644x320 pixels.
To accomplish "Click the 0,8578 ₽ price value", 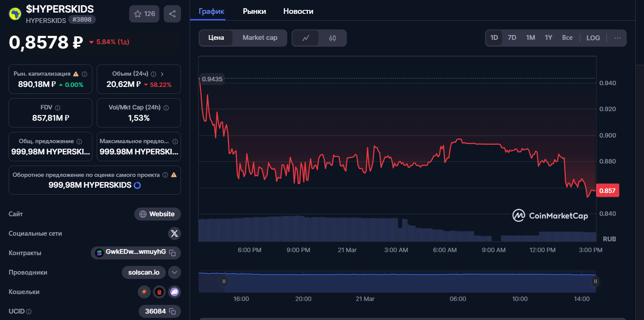I will pos(46,42).
